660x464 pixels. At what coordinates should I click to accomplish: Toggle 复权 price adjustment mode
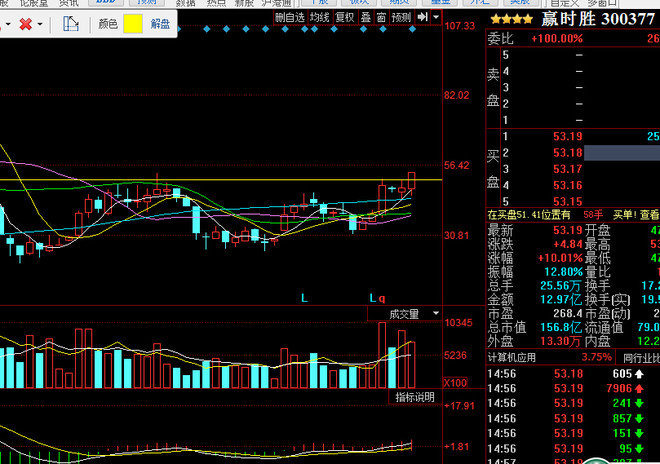pyautogui.click(x=345, y=17)
